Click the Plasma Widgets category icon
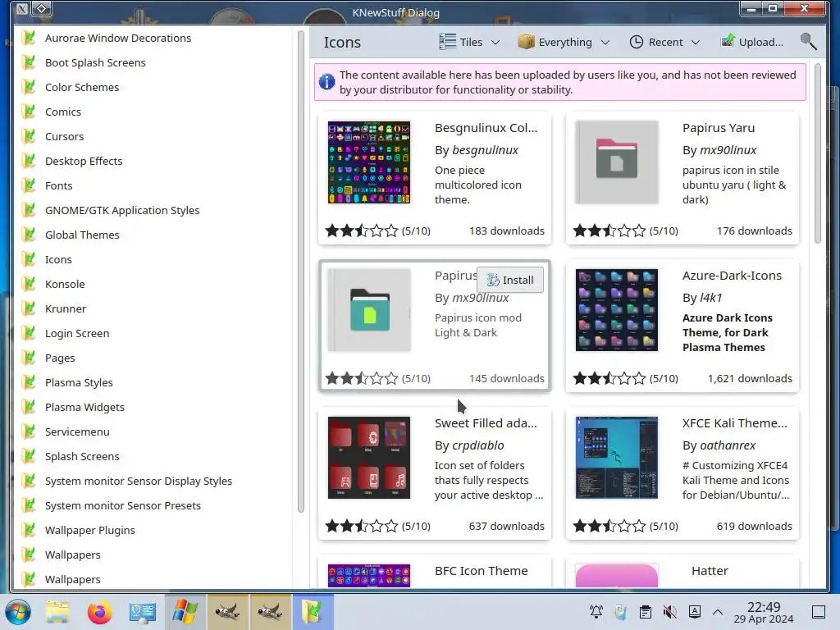The image size is (840, 630). (x=29, y=407)
